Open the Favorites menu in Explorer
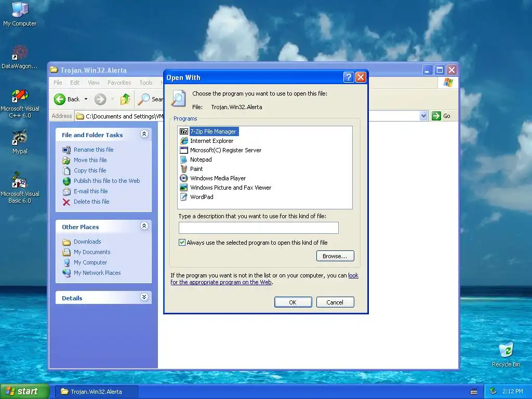This screenshot has height=399, width=532. [119, 83]
